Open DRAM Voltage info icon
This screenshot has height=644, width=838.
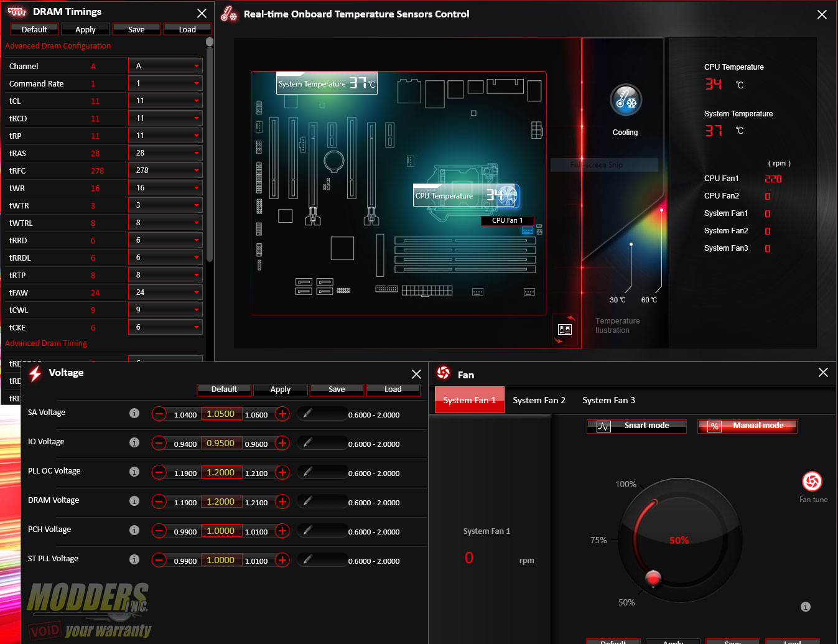point(134,501)
